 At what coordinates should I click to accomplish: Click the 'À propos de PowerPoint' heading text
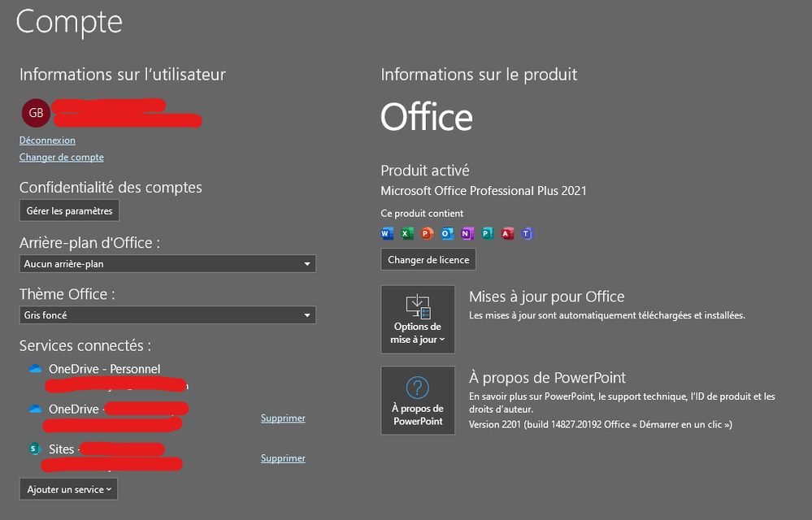pyautogui.click(x=547, y=379)
